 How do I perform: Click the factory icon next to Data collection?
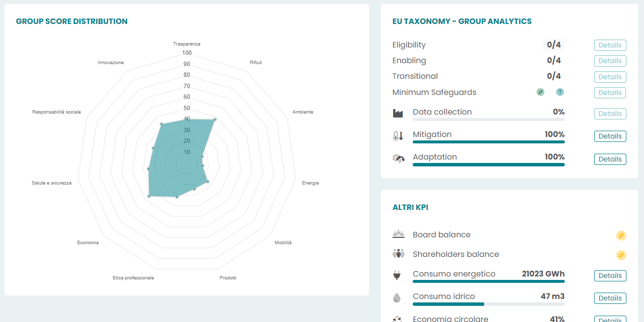398,113
